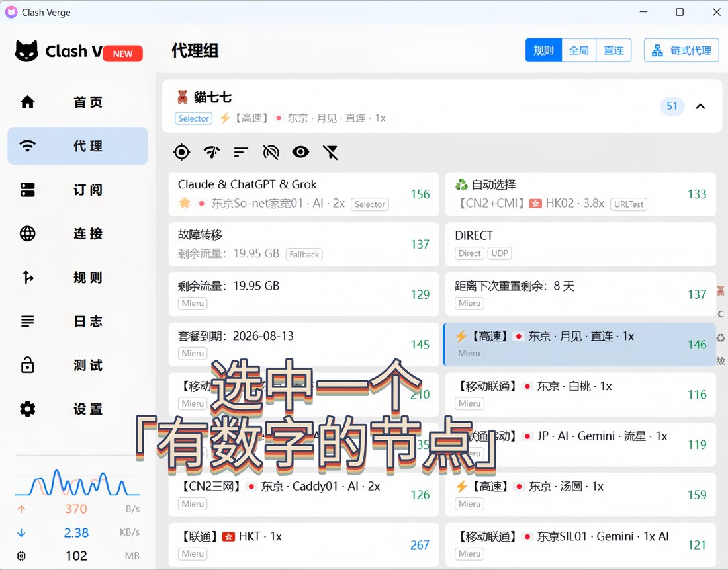728x570 pixels.
Task: Switch to 直连 direct mode
Action: 614,50
